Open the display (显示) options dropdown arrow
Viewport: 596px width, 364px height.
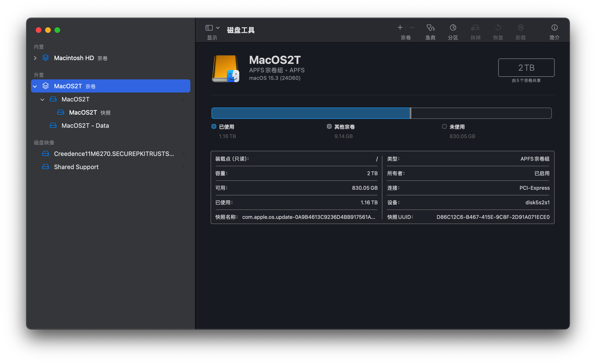(x=218, y=28)
